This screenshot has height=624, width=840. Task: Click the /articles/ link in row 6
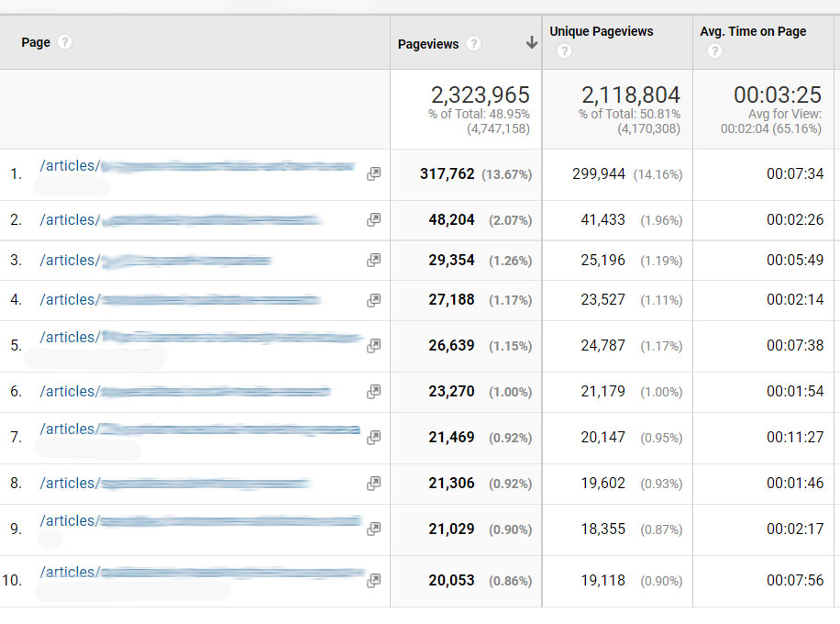pyautogui.click(x=68, y=392)
